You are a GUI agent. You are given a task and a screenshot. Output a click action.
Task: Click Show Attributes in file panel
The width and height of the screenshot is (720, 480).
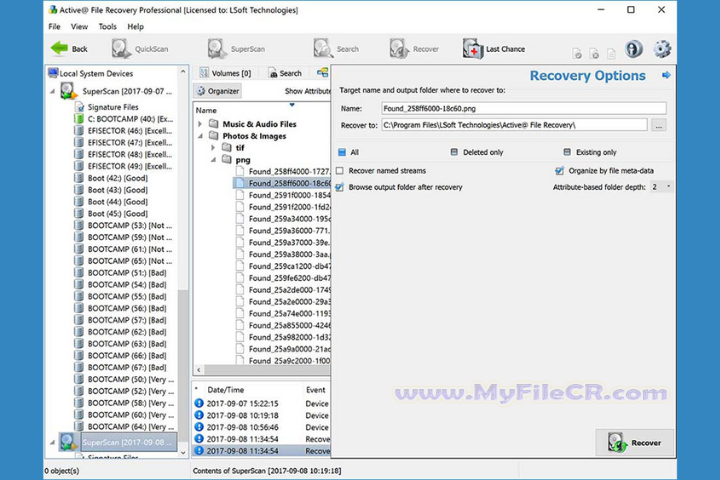coord(307,91)
